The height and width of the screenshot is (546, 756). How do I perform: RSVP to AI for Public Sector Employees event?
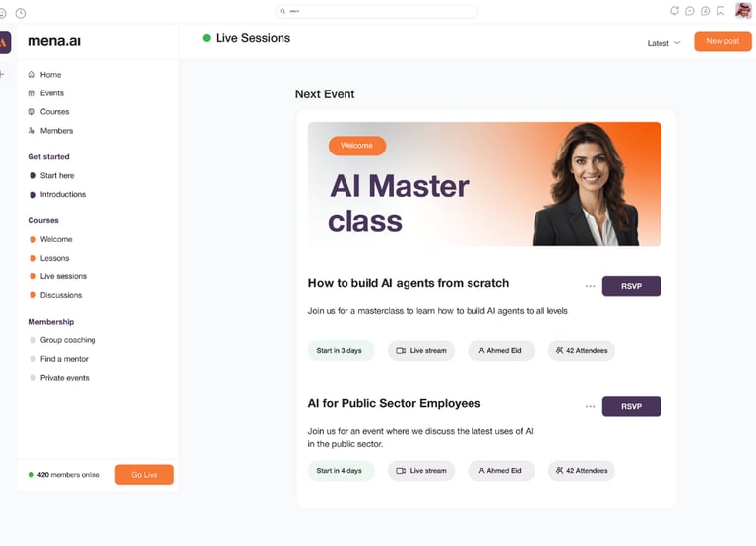click(x=632, y=406)
